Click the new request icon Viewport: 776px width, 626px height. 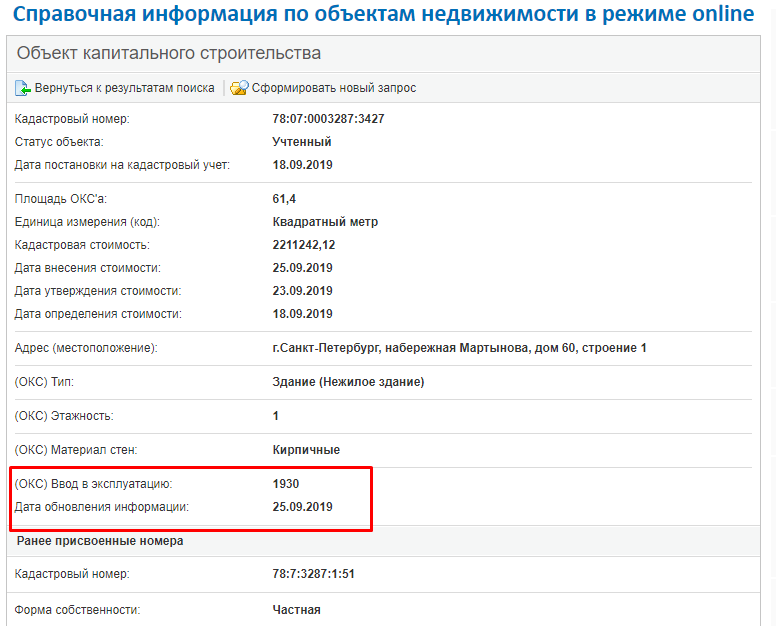tap(239, 88)
